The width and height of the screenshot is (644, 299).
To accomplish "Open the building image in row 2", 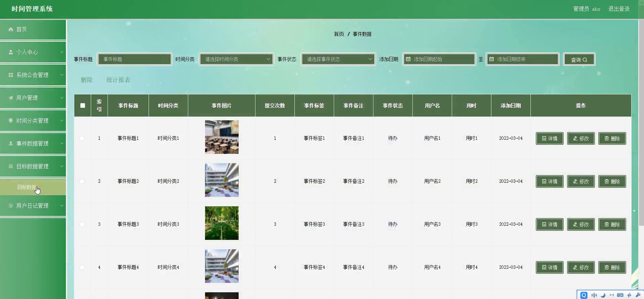I will (x=222, y=180).
